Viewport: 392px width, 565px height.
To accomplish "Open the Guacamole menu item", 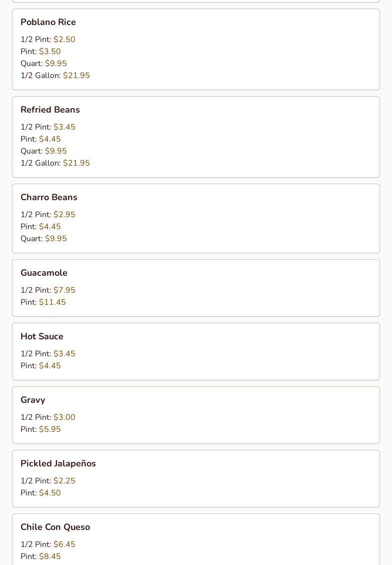I will click(x=196, y=288).
